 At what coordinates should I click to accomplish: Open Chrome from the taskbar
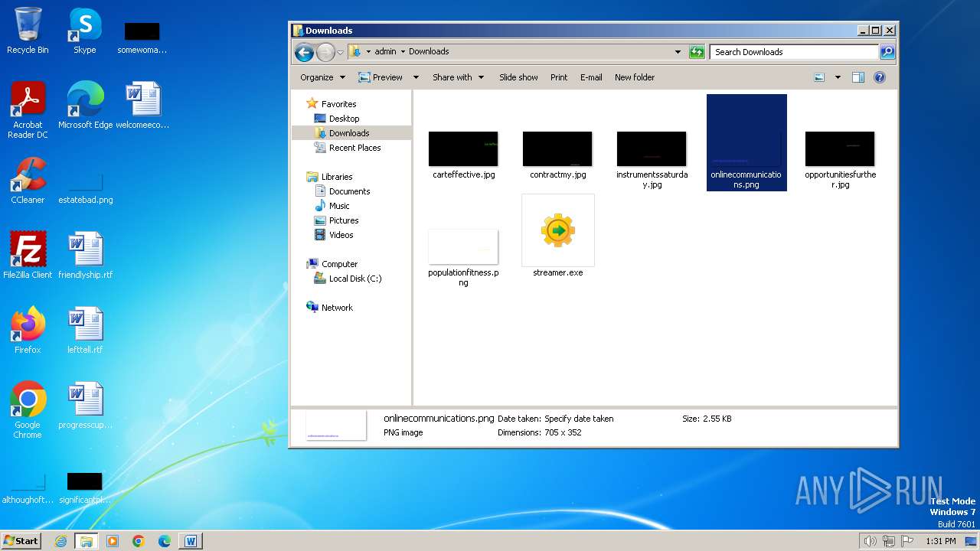click(139, 541)
